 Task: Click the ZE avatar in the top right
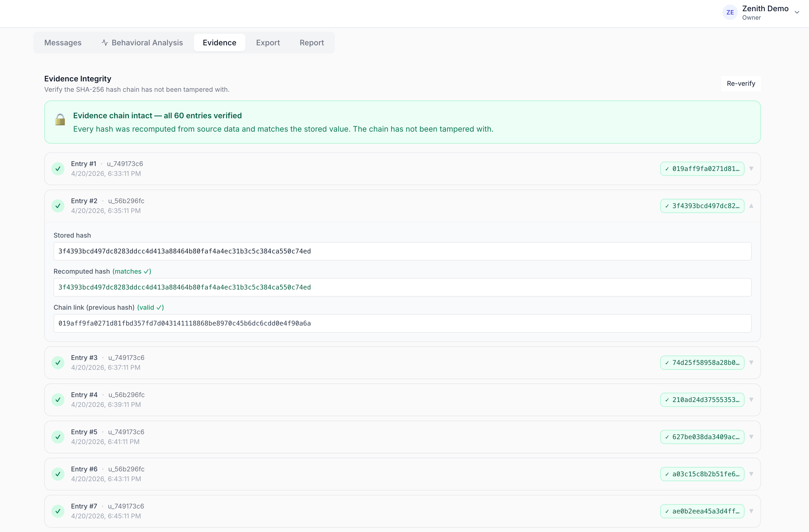(x=730, y=12)
